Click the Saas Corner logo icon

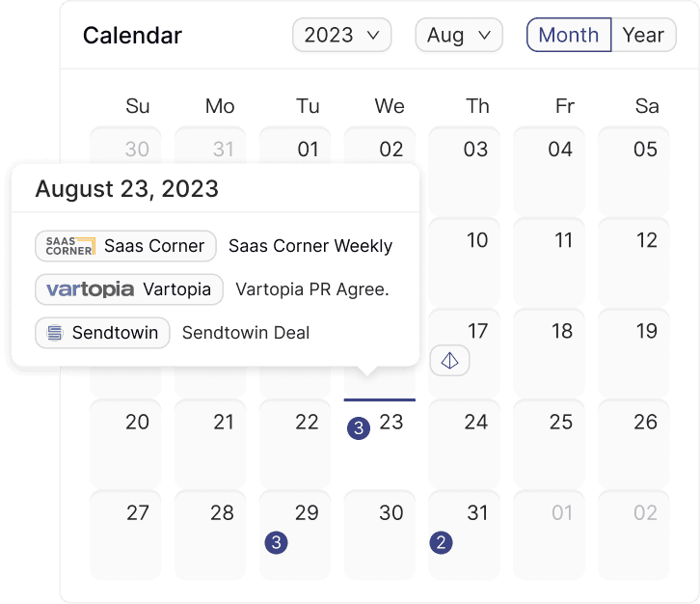(x=70, y=246)
